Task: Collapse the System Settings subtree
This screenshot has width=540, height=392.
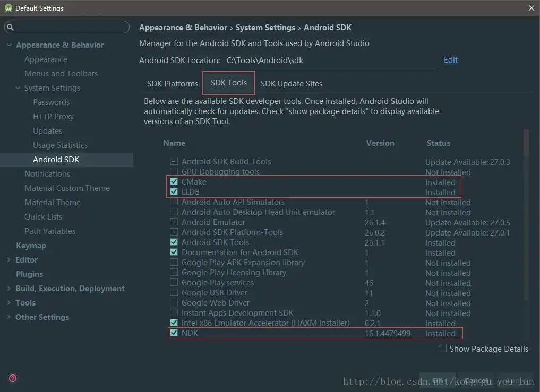Action: click(18, 88)
